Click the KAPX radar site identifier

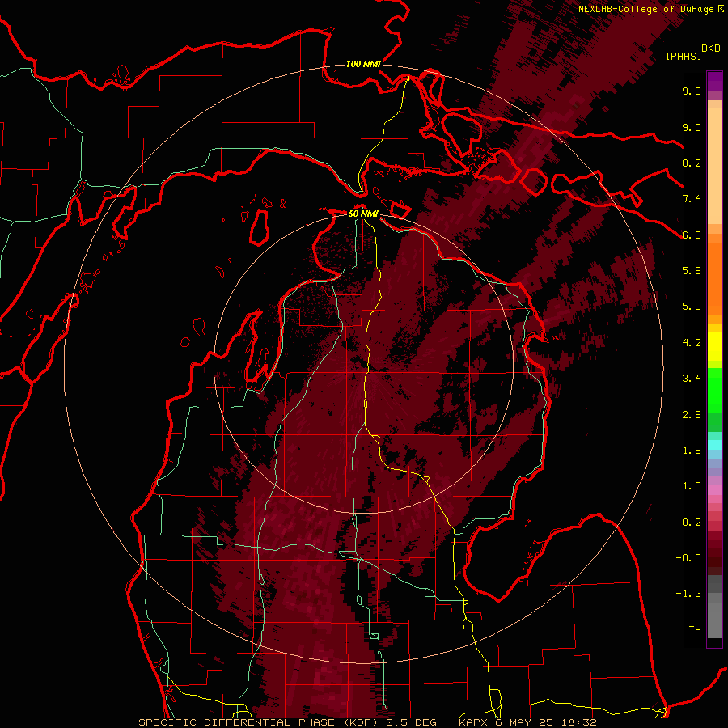[473, 722]
